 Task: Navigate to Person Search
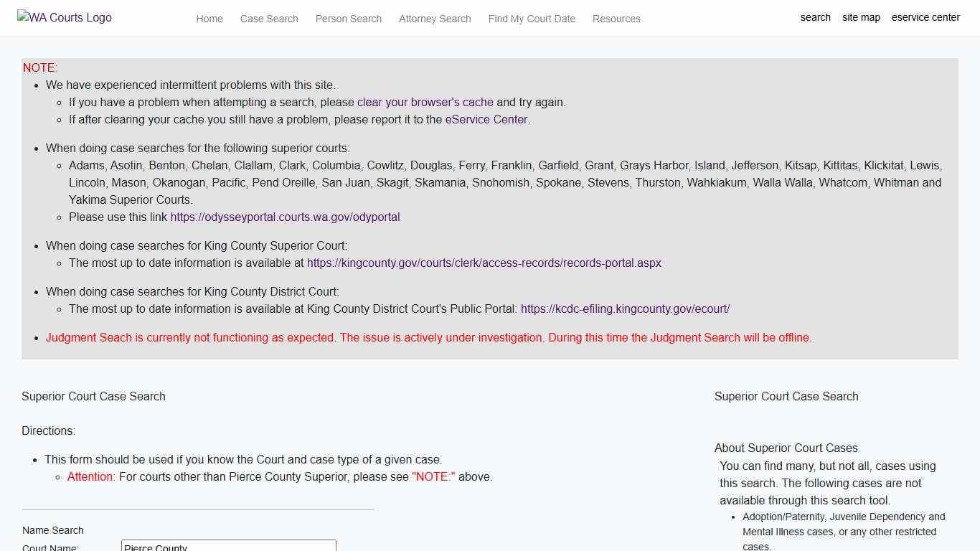point(348,19)
